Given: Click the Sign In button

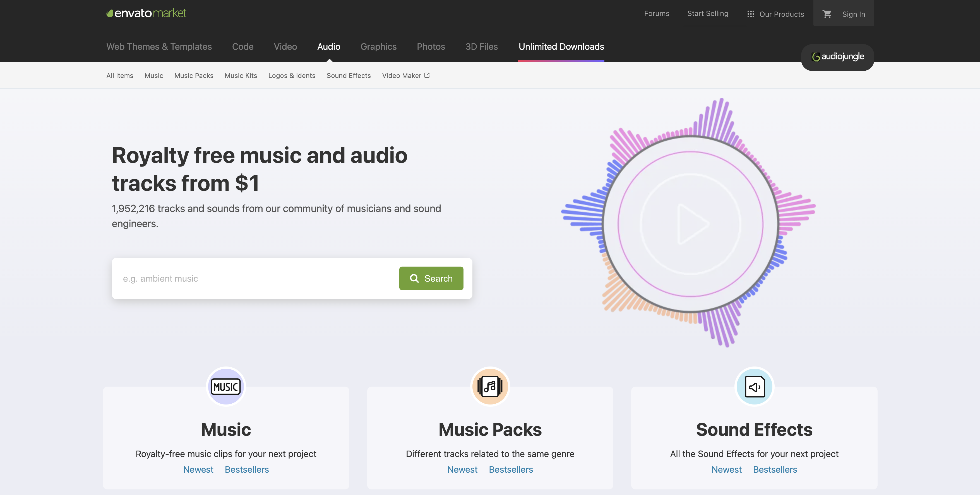Looking at the screenshot, I should click(x=853, y=13).
